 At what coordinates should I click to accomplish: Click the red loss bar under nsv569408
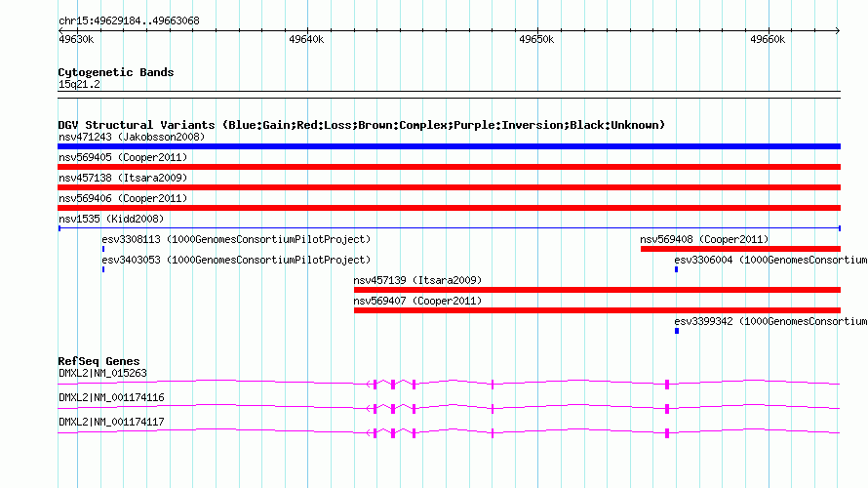(x=740, y=249)
